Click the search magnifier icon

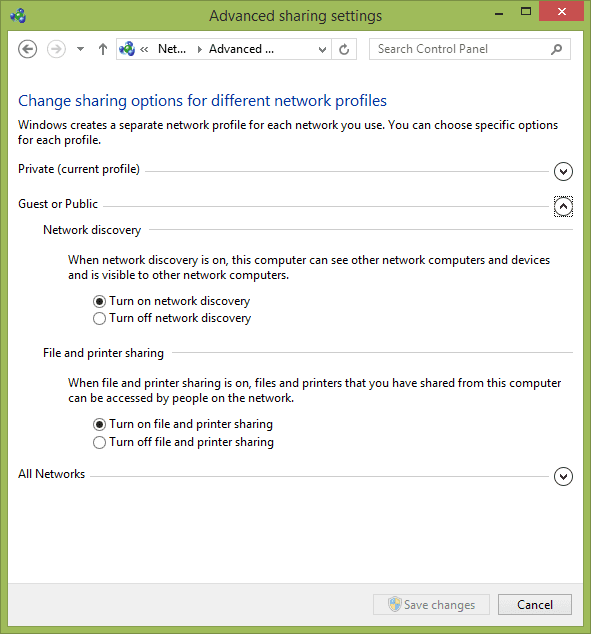(x=556, y=49)
